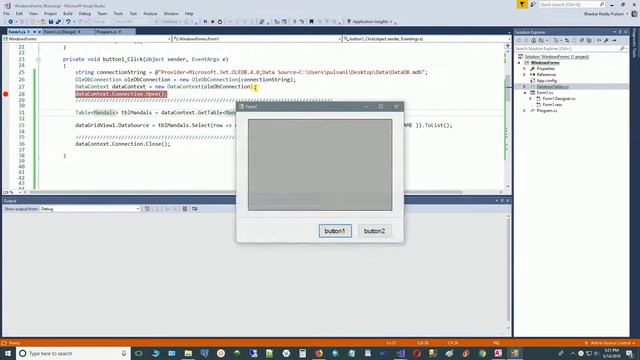Click the Navigate Backward toolbar icon

pyautogui.click(x=11, y=22)
